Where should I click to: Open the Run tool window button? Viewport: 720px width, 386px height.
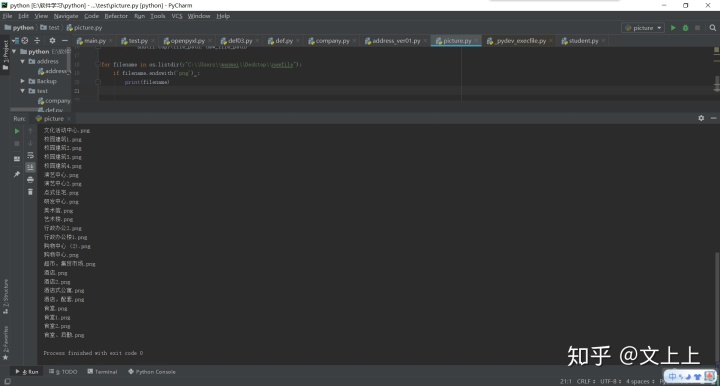tap(27, 372)
